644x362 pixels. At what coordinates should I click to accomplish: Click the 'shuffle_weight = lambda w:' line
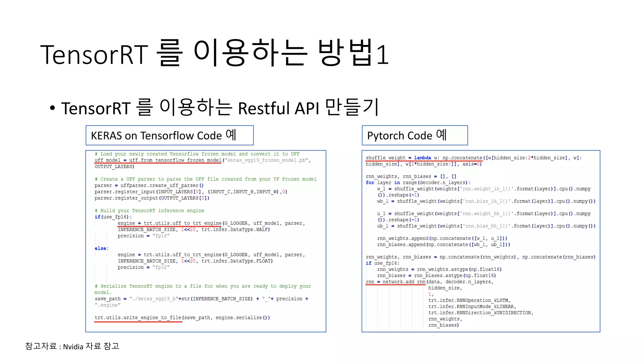tap(474, 158)
